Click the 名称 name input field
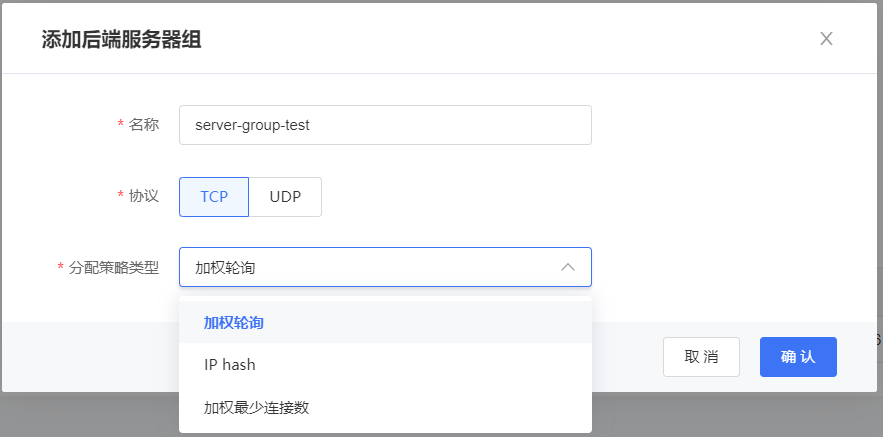 point(385,125)
